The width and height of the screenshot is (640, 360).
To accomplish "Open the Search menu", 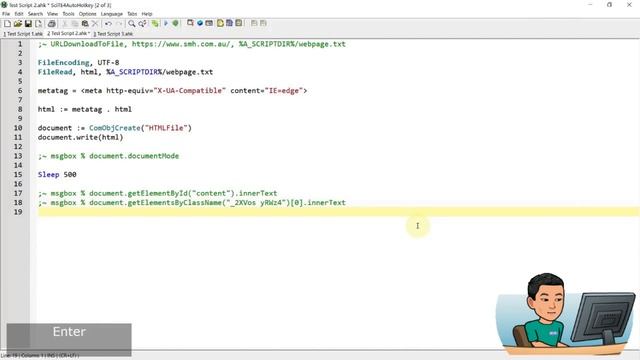I will click(35, 14).
